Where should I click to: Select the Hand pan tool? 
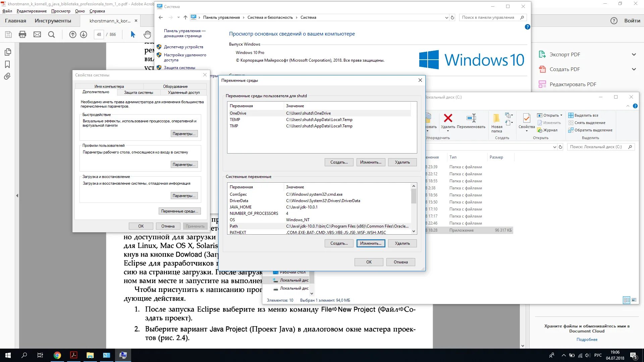coord(147,35)
